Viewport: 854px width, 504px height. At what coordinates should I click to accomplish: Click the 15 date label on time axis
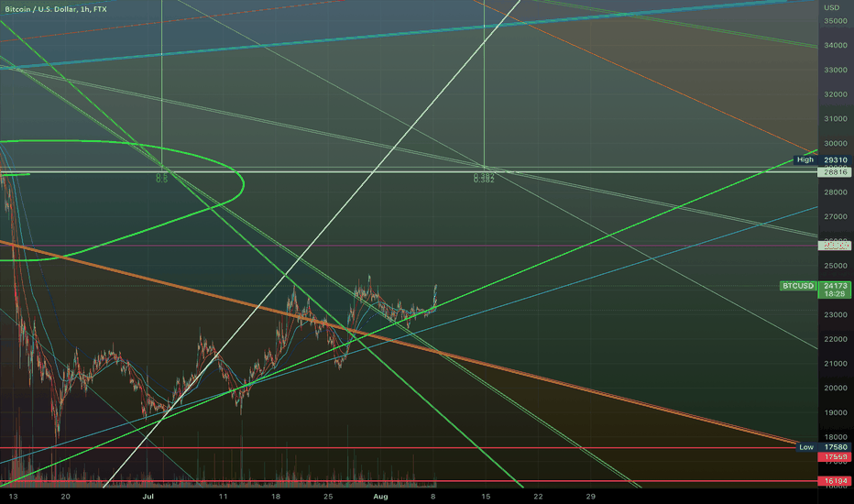click(x=486, y=497)
